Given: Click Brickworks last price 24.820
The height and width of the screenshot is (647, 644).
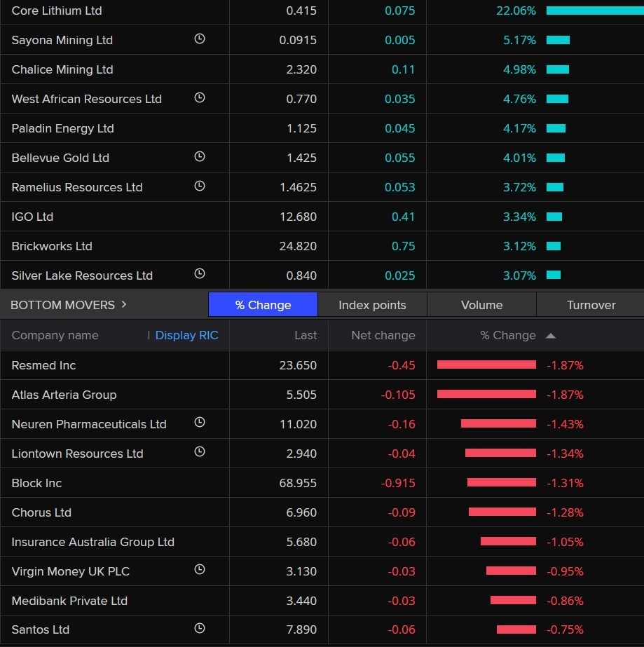Looking at the screenshot, I should 298,246.
